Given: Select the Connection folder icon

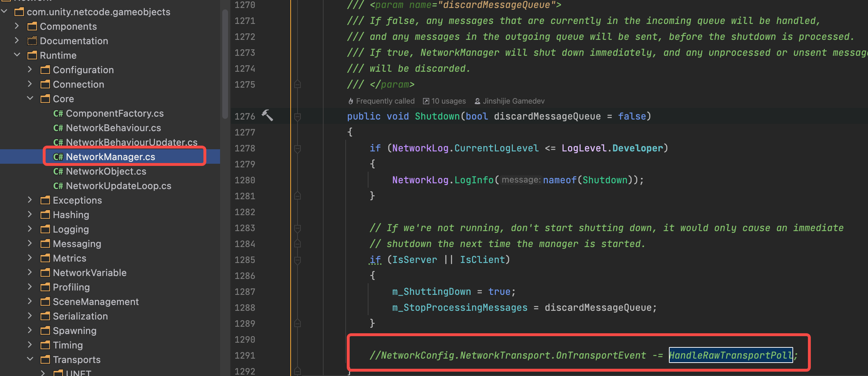Looking at the screenshot, I should coord(45,84).
